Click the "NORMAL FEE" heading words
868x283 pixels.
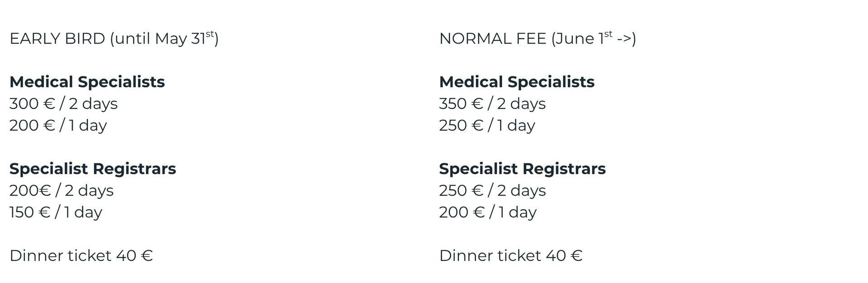[x=493, y=38]
